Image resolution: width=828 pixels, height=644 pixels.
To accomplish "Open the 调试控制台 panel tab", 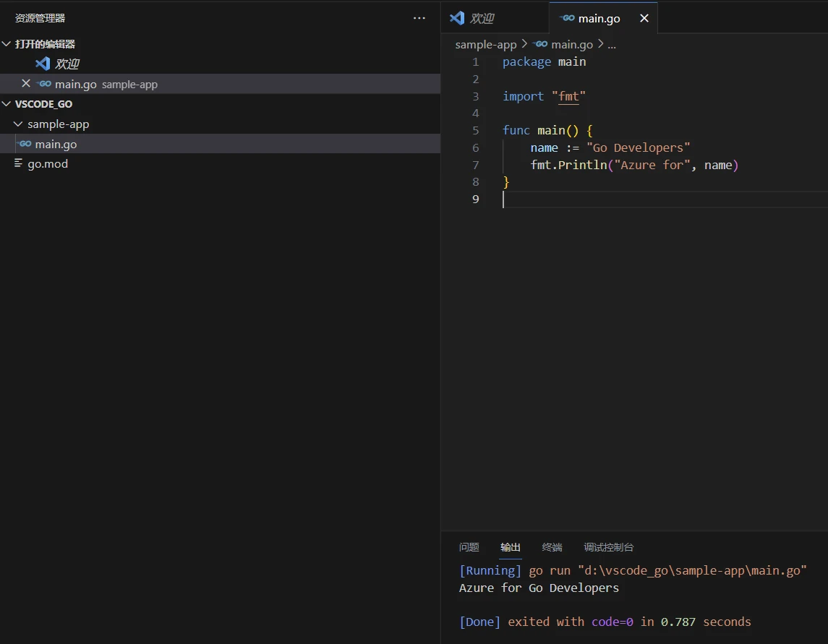I will coord(608,547).
